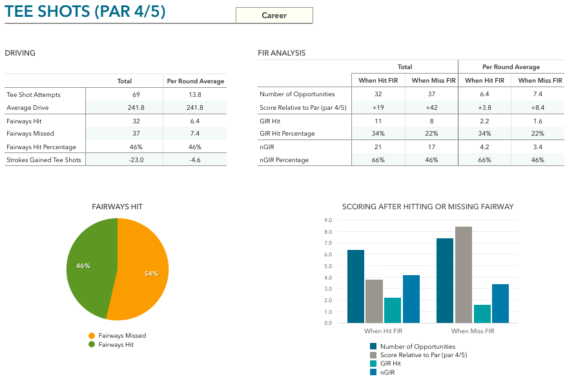The height and width of the screenshot is (392, 576).
Task: Select the Number of Opportunities legend swatch
Action: pyautogui.click(x=373, y=347)
